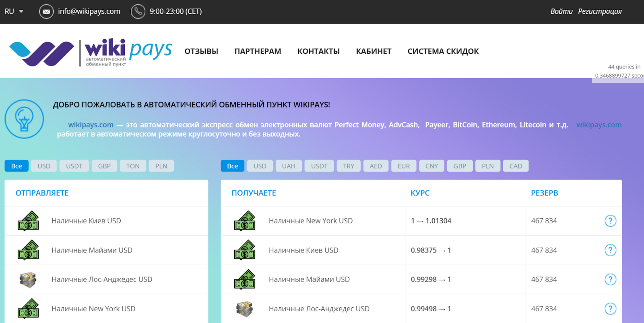
Task: Click the rate 0.98375 → 1
Action: click(x=431, y=250)
